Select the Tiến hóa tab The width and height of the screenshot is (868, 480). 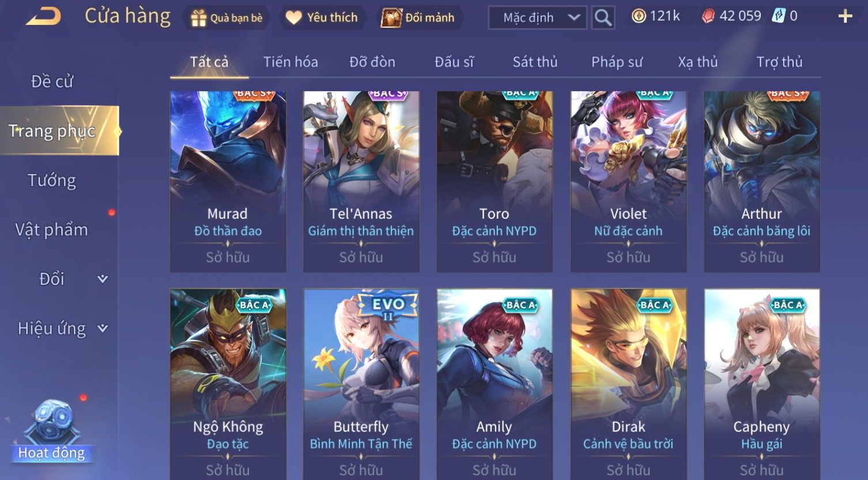(x=290, y=62)
